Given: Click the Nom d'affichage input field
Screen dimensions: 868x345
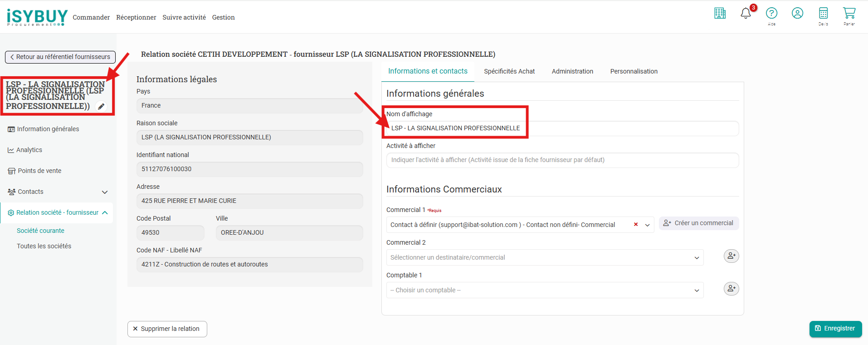Looking at the screenshot, I should [x=562, y=128].
